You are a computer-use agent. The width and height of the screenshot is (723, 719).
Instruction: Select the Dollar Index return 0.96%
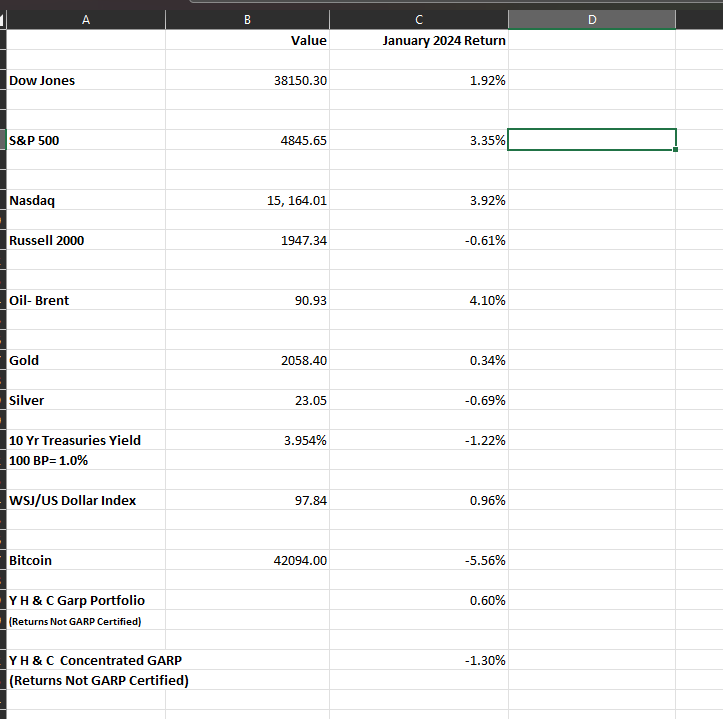[419, 500]
